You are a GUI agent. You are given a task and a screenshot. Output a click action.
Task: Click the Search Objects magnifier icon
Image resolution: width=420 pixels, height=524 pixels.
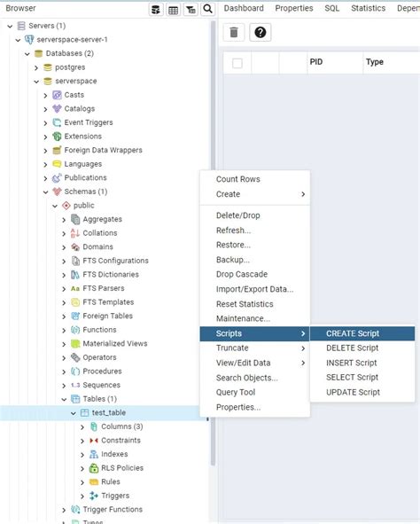[x=207, y=10]
